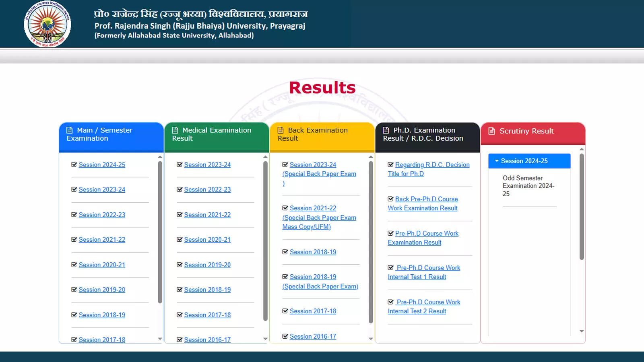
Task: Collapse the Session 2024-25 scrutiny accordion
Action: click(x=529, y=161)
